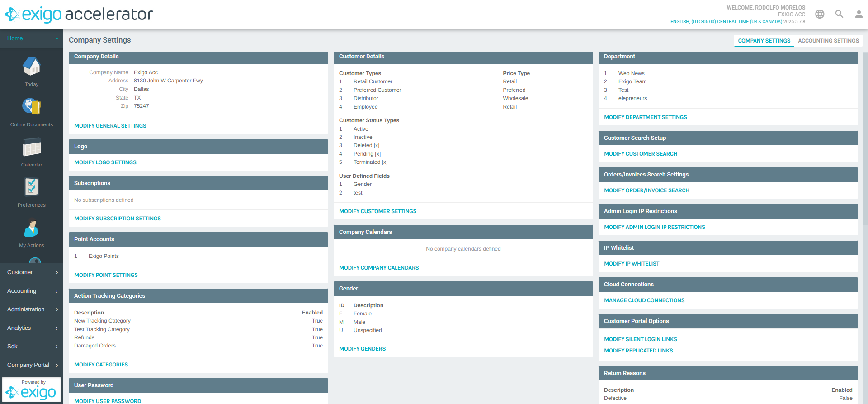
Task: Open the Today home icon
Action: coord(32,67)
